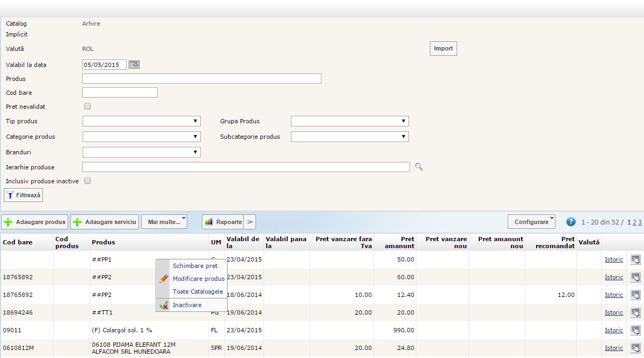
Task: Click the row action icon for Colargol
Action: (x=635, y=331)
